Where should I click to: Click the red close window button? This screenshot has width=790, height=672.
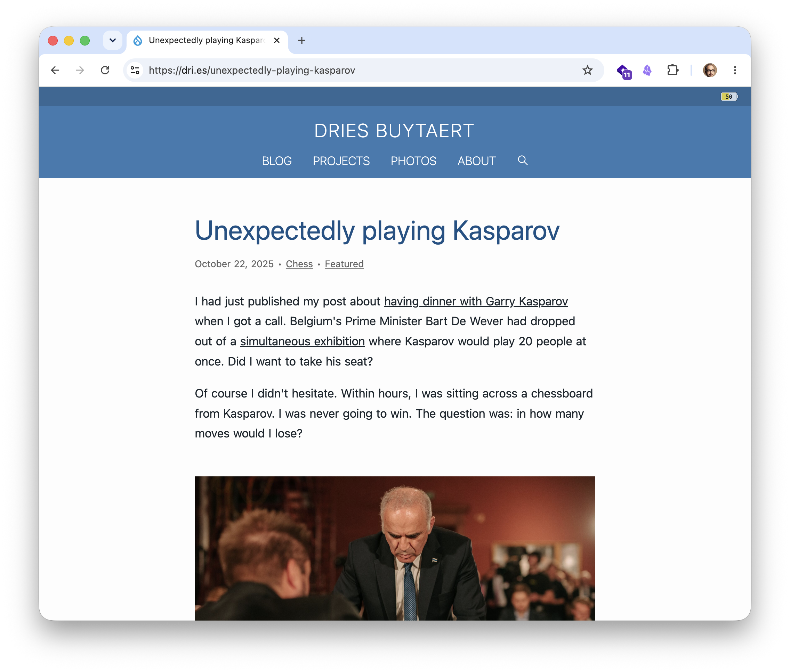pyautogui.click(x=53, y=40)
